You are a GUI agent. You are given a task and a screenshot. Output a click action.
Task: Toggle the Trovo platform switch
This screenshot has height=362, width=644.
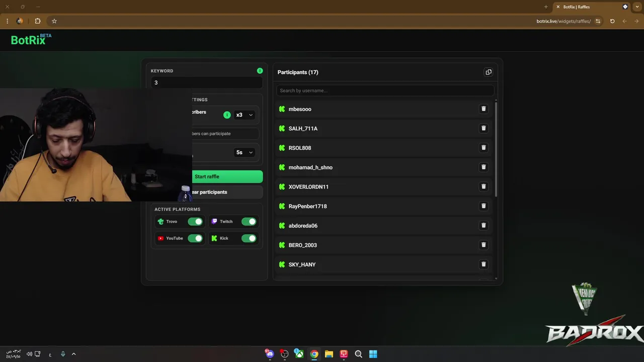[x=195, y=221]
